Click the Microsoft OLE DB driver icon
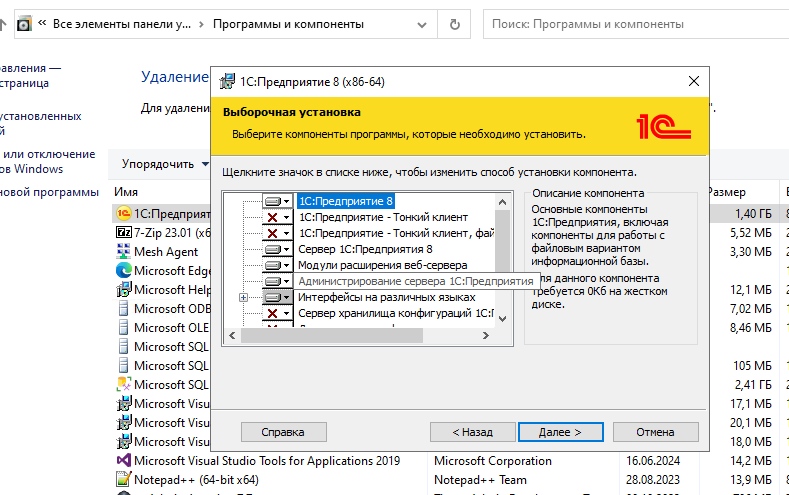Viewport: 789px width, 495px height. (x=123, y=327)
